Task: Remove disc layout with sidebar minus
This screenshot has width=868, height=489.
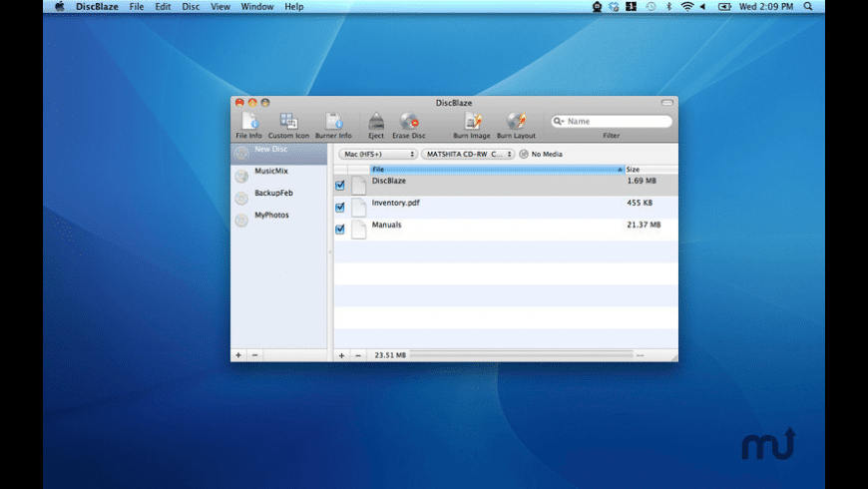Action: [254, 355]
